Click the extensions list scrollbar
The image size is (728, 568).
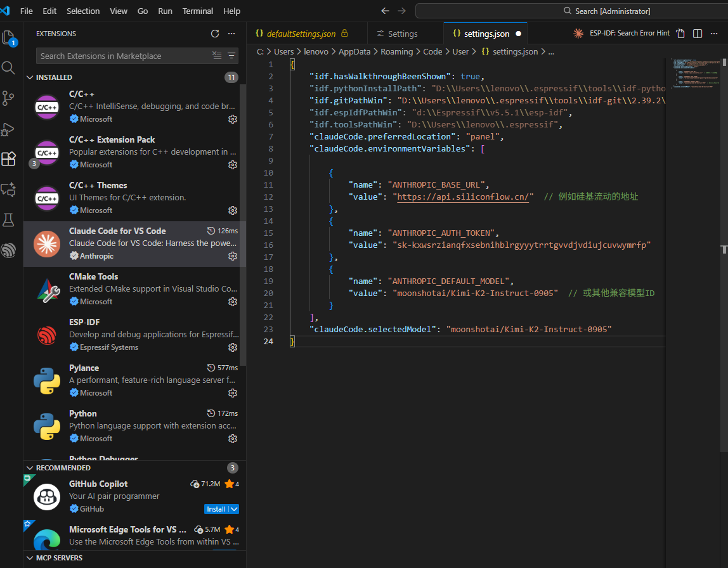[x=242, y=225]
